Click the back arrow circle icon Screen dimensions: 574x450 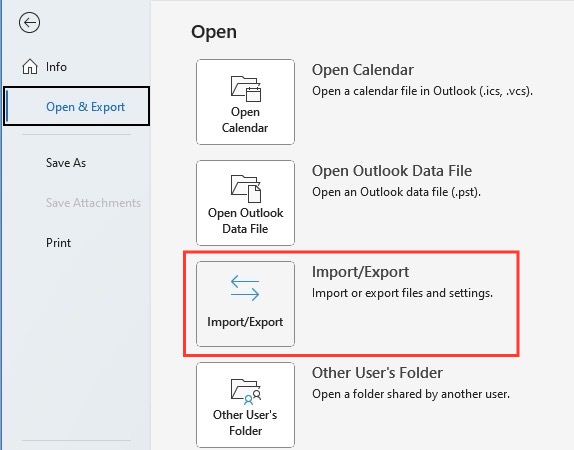coord(29,23)
